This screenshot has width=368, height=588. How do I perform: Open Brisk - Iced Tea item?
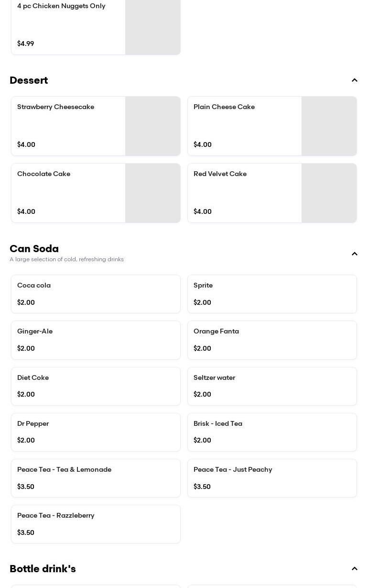coord(272,432)
